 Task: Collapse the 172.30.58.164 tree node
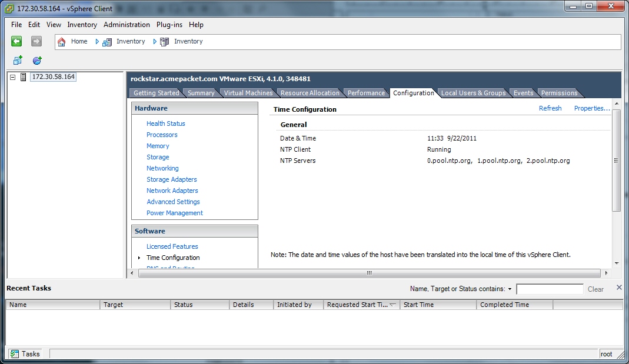[x=13, y=77]
